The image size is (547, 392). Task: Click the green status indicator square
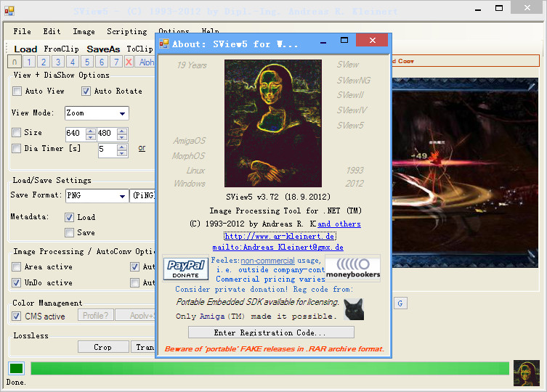pyautogui.click(x=17, y=368)
